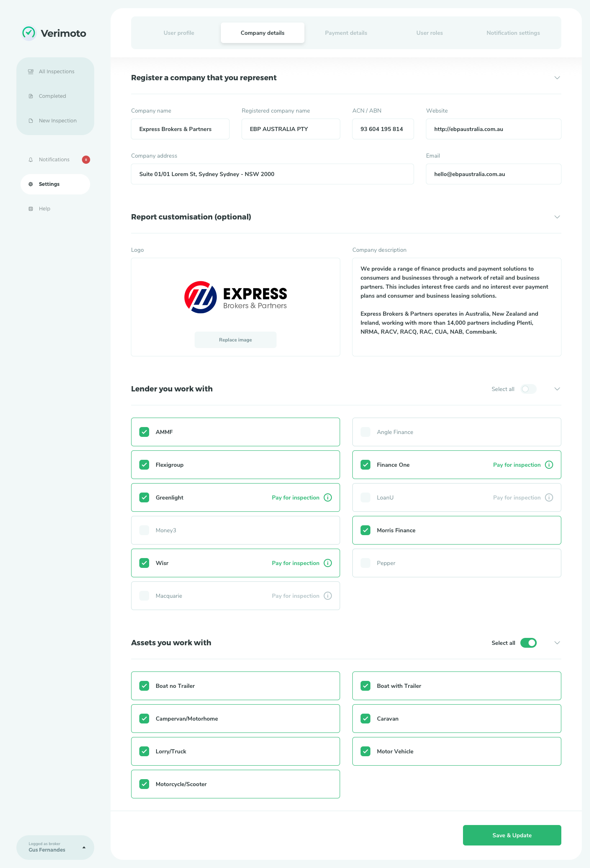
Task: Collapse the Register a company section
Action: coord(557,78)
